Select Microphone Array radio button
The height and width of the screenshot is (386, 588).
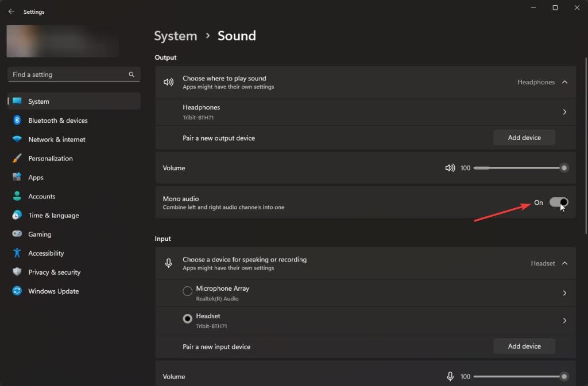coord(187,291)
